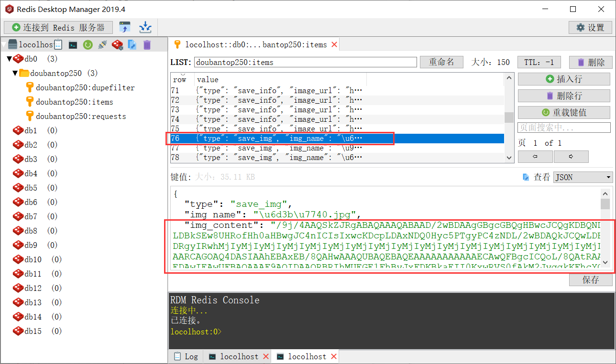The image size is (616, 364).
Task: Click the value editor vertical scrollbar
Action: 605,228
